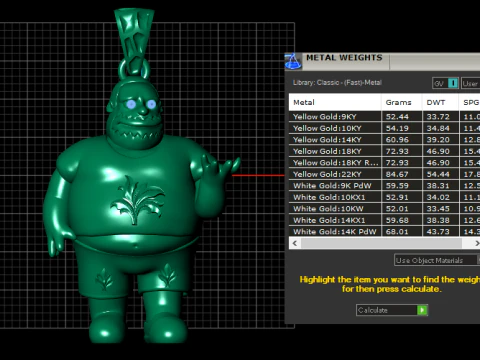
Task: Select the White Gold:10KX1 row
Action: (x=385, y=197)
